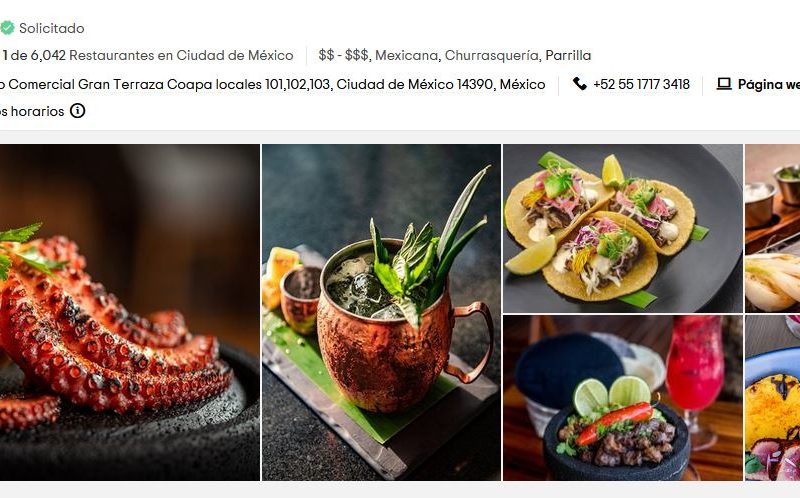Click the Solicitado label text
This screenshot has width=800, height=498.
point(52,28)
